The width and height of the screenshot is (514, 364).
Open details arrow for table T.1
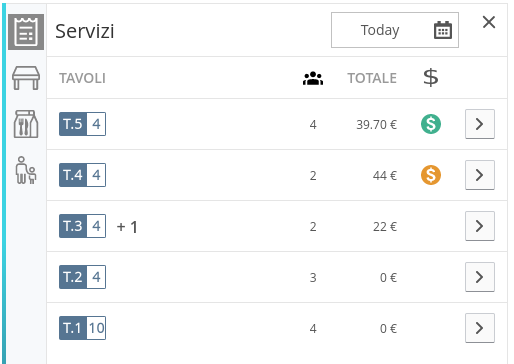(480, 328)
